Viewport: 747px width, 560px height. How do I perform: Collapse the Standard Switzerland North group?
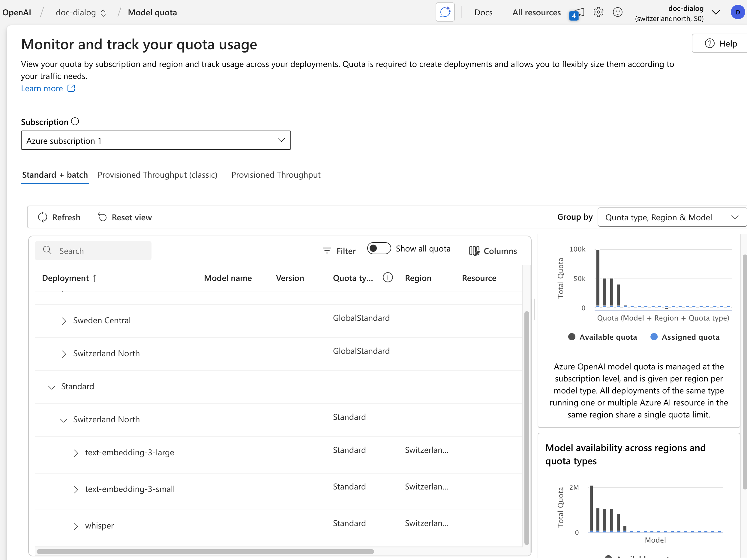[x=64, y=420]
